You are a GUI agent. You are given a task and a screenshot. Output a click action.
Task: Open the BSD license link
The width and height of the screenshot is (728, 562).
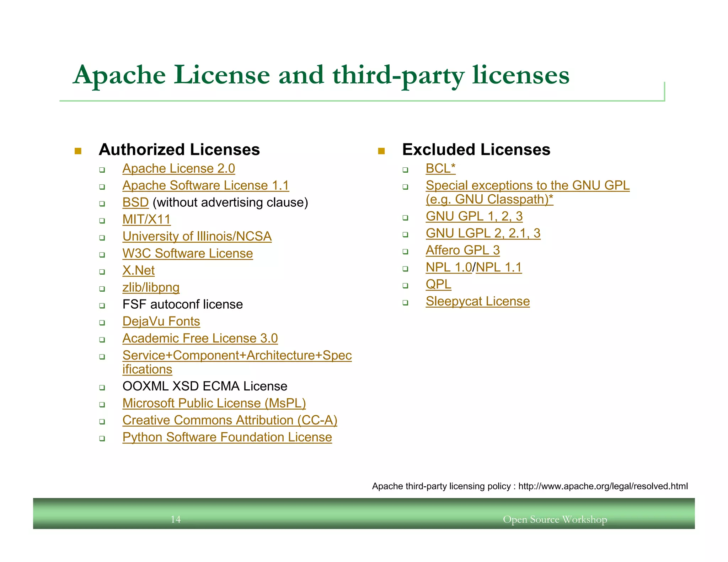click(135, 202)
